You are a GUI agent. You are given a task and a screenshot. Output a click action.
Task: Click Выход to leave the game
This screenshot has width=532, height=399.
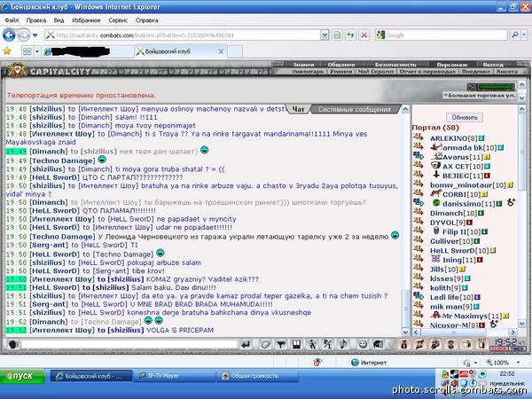point(493,65)
